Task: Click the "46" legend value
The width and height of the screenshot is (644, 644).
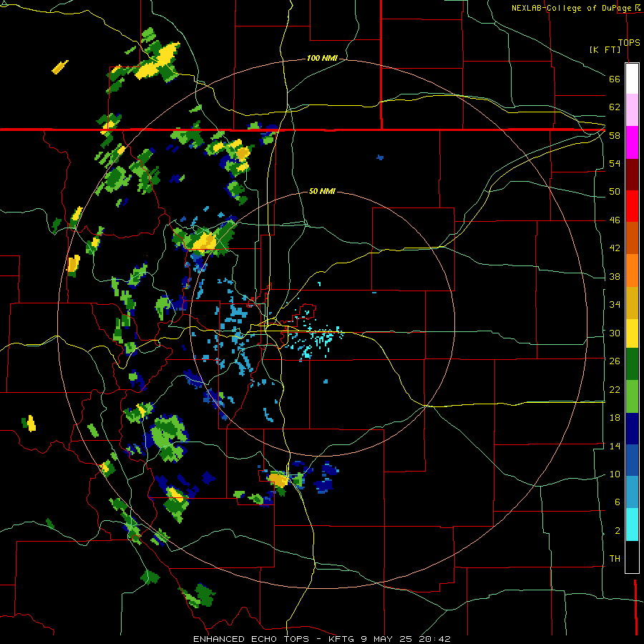Action: click(x=615, y=220)
